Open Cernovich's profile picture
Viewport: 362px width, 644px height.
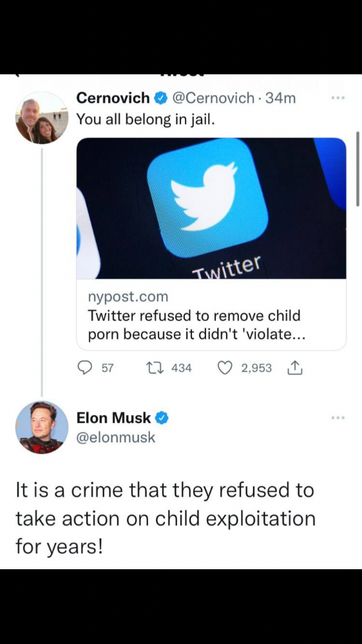tap(41, 118)
